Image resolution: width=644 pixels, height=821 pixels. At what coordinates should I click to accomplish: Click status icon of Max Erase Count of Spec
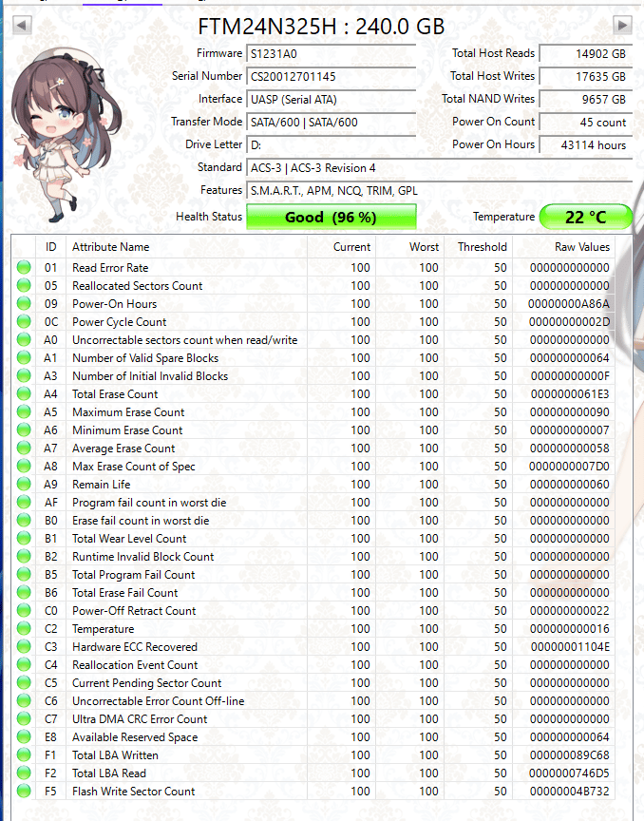(x=24, y=466)
